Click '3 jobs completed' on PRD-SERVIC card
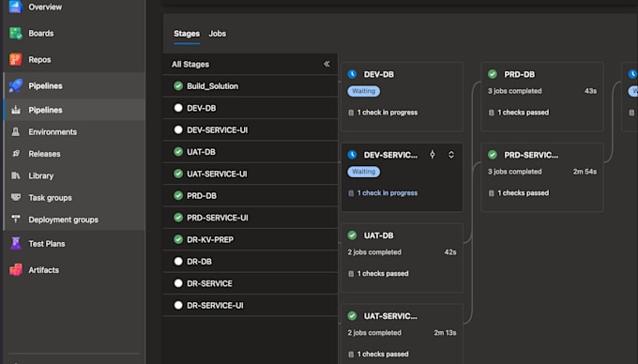 (515, 172)
